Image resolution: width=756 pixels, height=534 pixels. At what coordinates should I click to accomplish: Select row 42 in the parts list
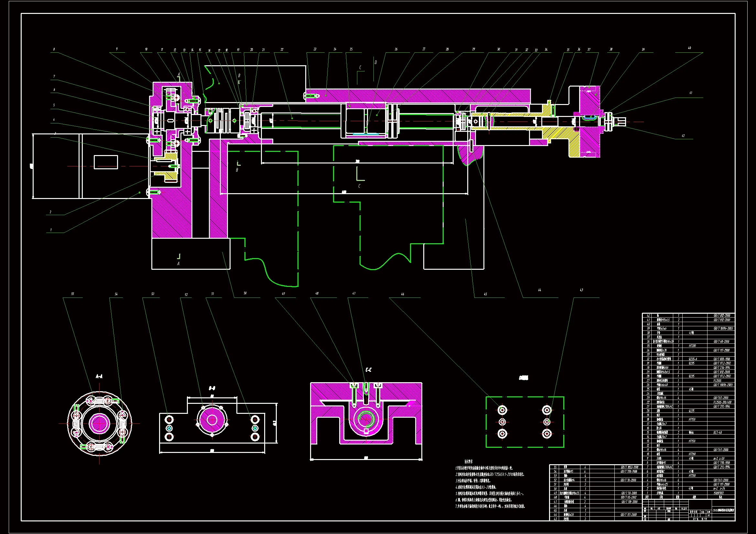[x=688, y=316]
